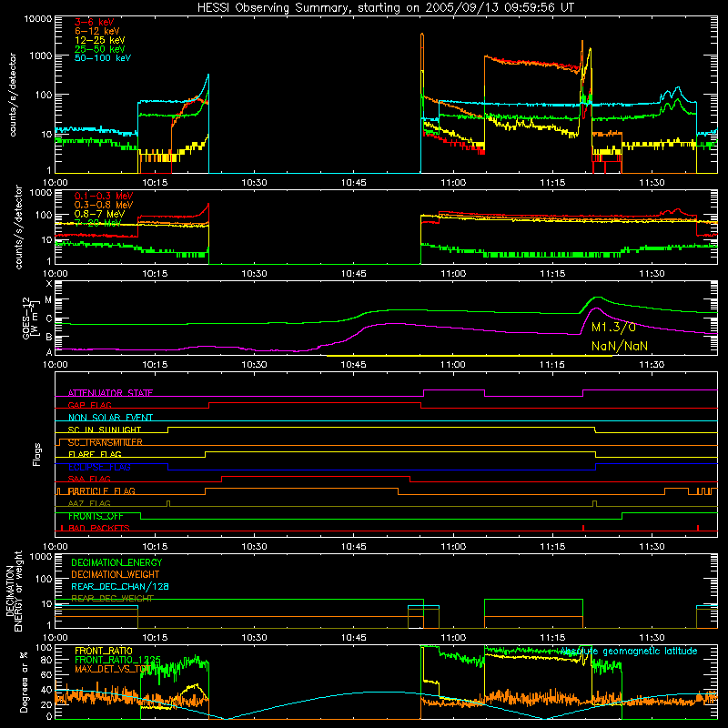
Task: Select the 6-12 keV legend label
Action: click(97, 31)
